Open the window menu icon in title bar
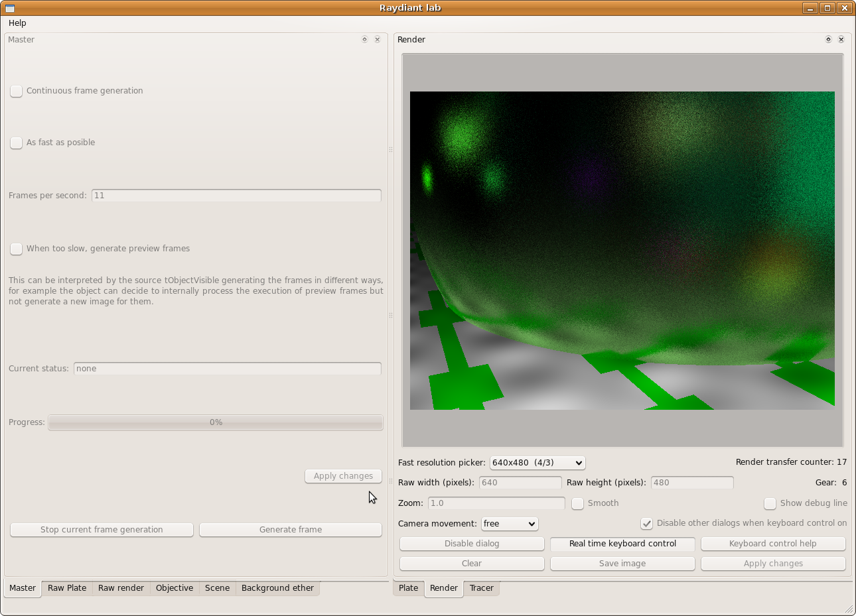The height and width of the screenshot is (616, 856). point(10,8)
